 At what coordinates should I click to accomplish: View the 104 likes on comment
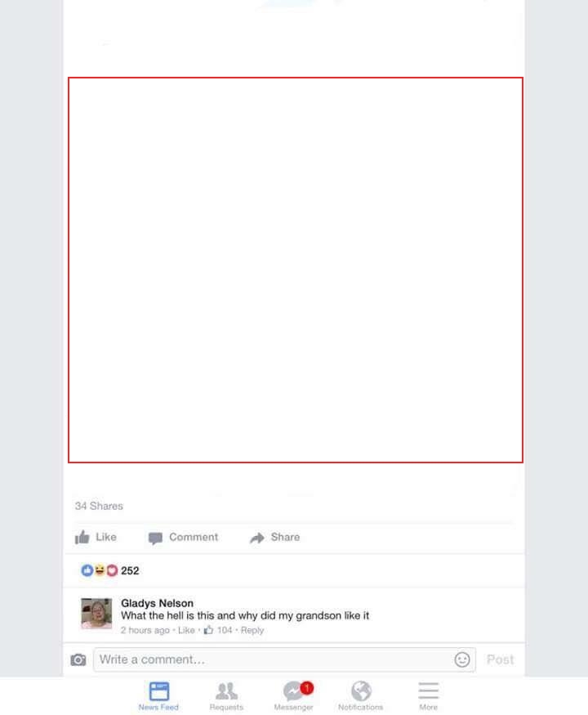(x=218, y=630)
